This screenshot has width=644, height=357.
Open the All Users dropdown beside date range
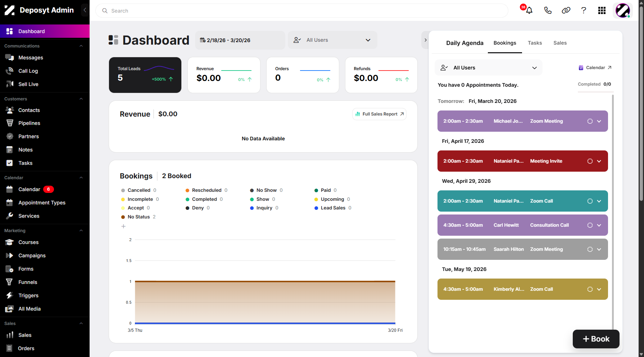[332, 40]
